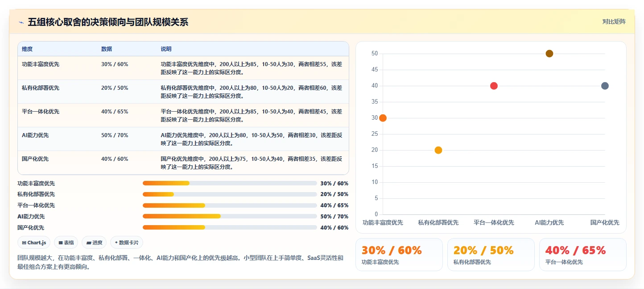The width and height of the screenshot is (644, 289).
Task: Click the 数据卡片 chip
Action: (127, 243)
